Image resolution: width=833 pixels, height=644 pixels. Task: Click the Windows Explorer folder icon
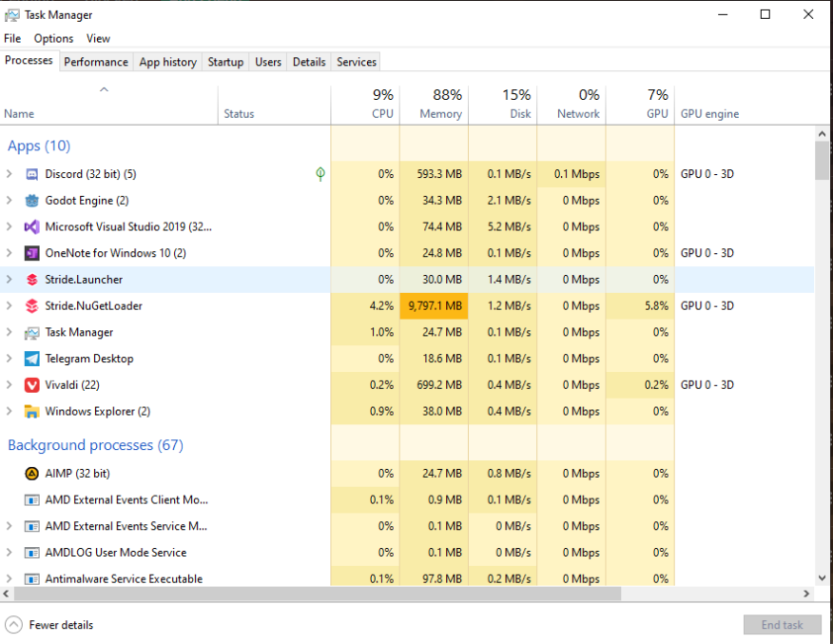(x=32, y=411)
